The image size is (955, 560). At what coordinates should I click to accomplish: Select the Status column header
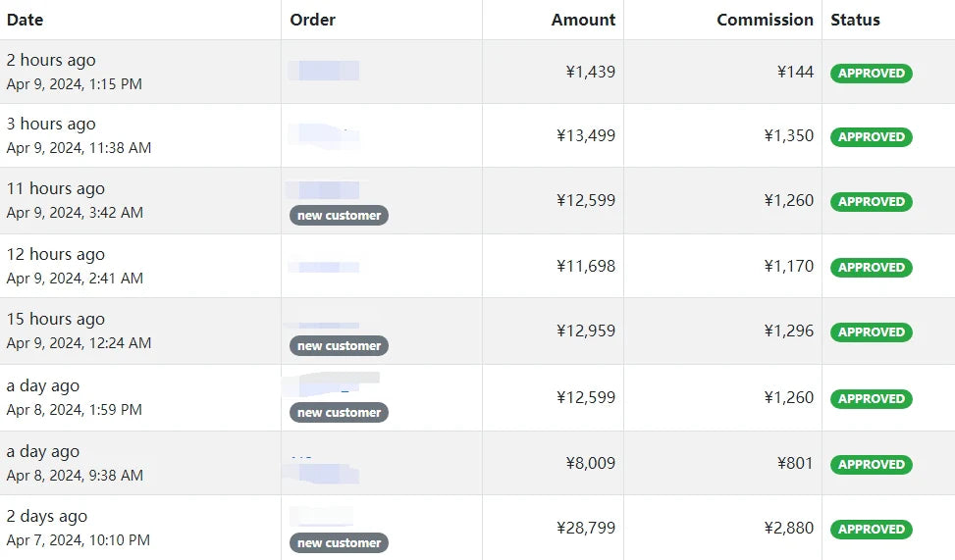point(855,20)
